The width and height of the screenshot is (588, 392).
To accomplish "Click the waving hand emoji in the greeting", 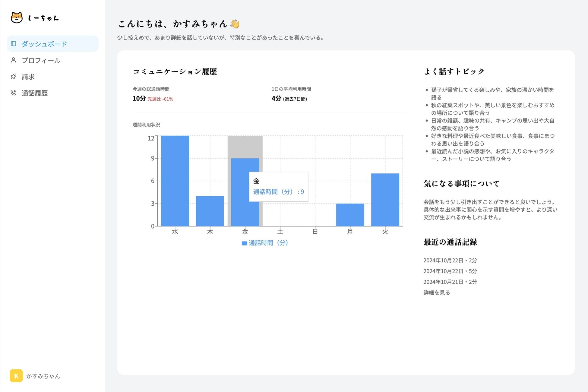I will click(235, 24).
